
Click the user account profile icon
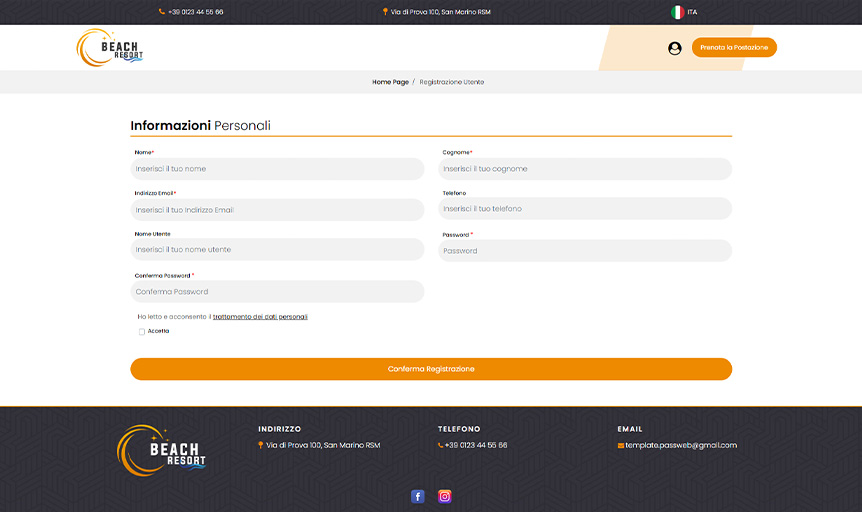coord(674,48)
